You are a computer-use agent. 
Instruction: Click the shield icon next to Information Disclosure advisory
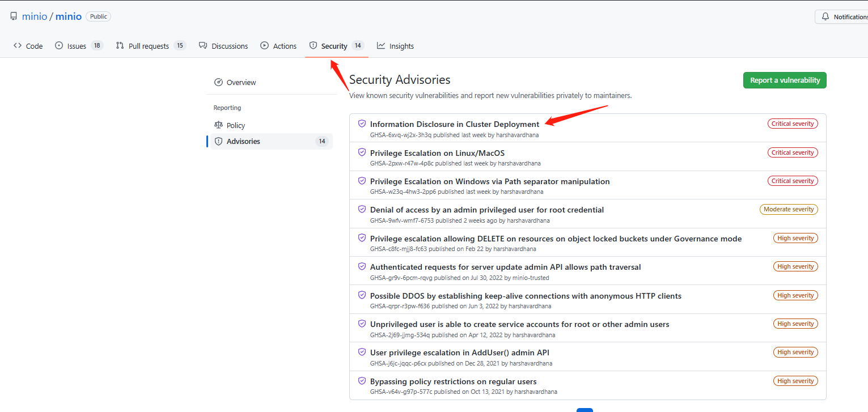coord(362,124)
